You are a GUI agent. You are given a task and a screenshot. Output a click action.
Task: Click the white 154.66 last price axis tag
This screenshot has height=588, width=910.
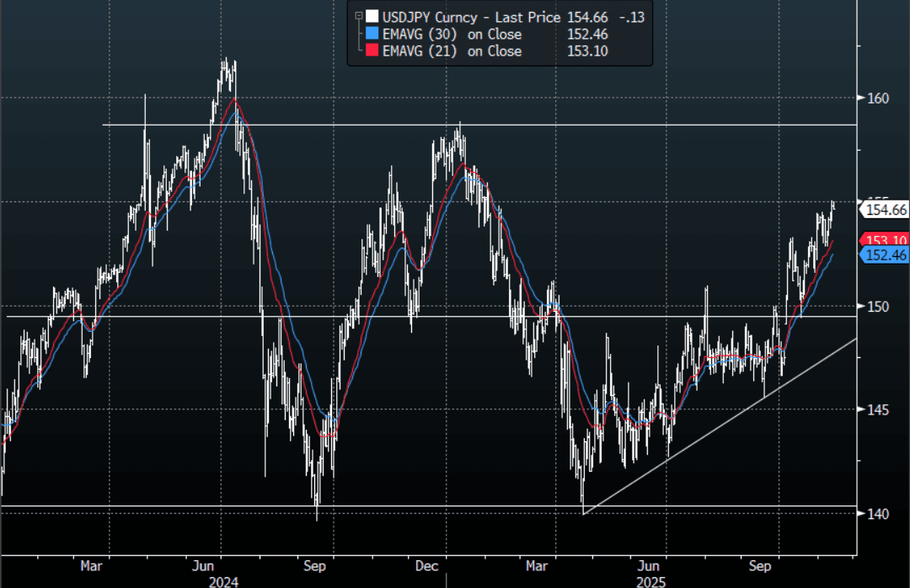point(886,210)
